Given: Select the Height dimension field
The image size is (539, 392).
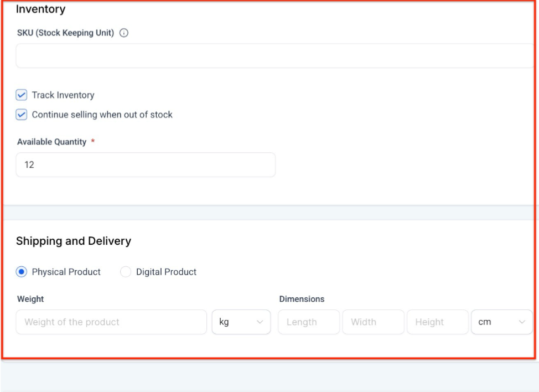Looking at the screenshot, I should tap(437, 322).
